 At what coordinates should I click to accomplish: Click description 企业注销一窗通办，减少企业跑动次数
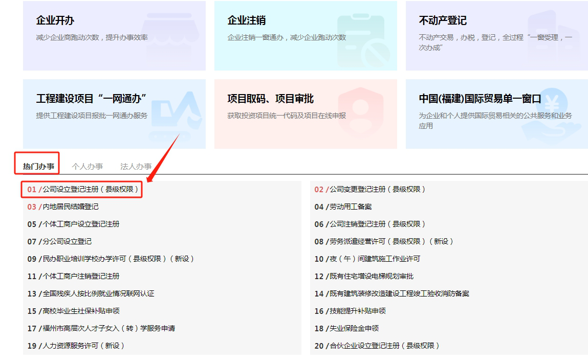[287, 37]
